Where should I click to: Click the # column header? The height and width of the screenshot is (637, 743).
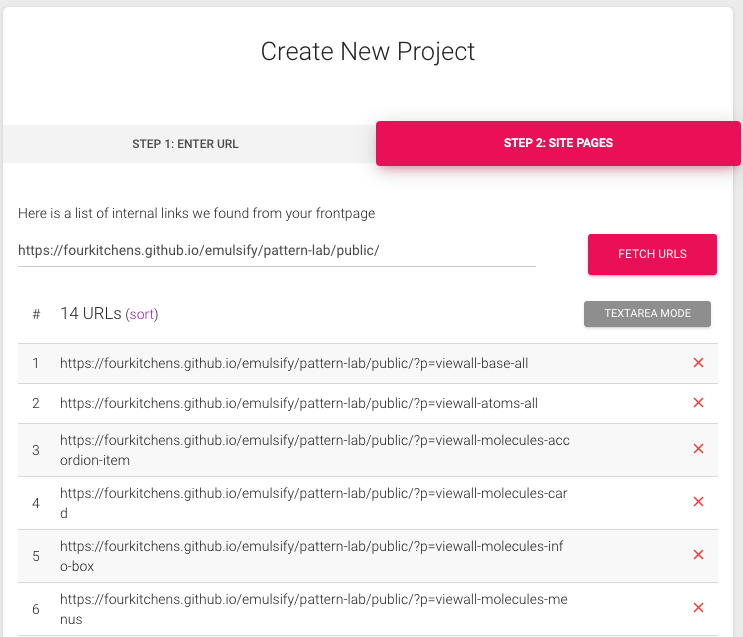coord(36,314)
